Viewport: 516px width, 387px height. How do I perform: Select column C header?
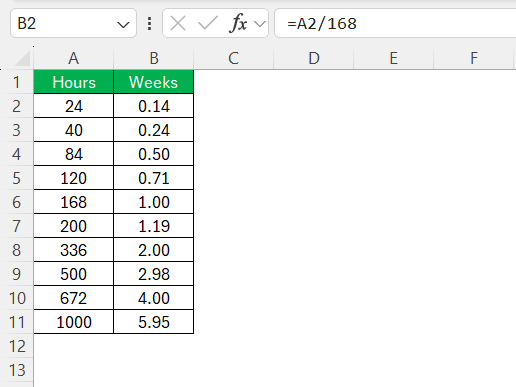(234, 58)
